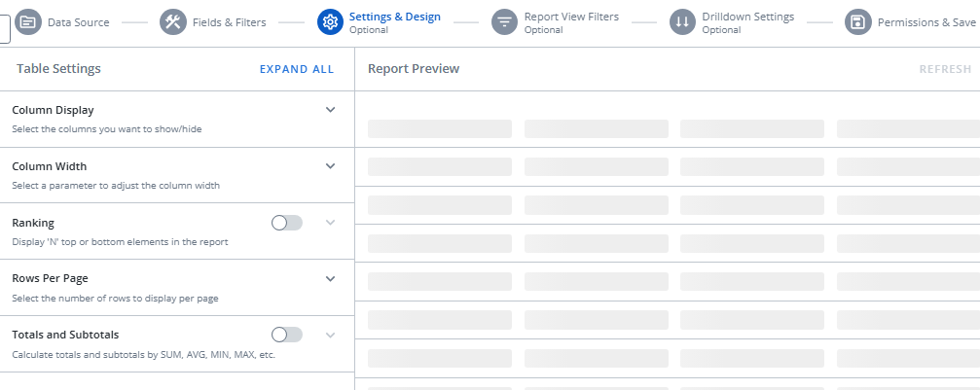Go to the Data Source step
This screenshot has height=390, width=980.
click(x=79, y=22)
